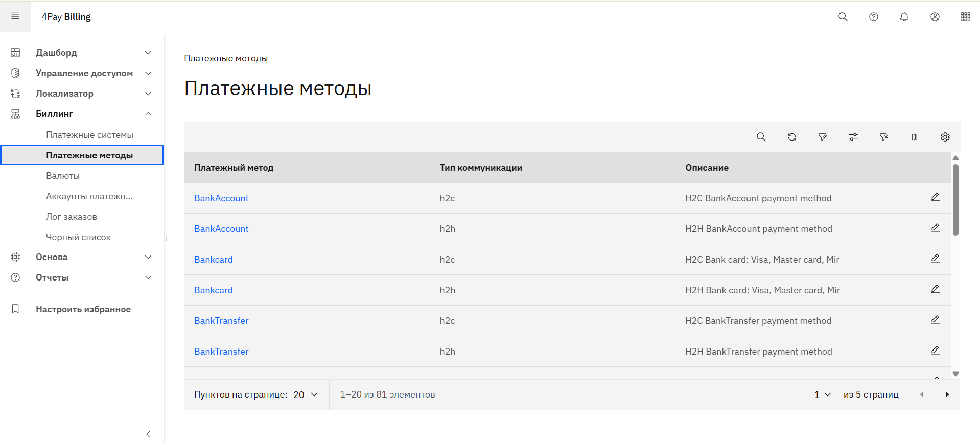Open the table filter funnel icon
980x443 pixels.
[x=822, y=137]
